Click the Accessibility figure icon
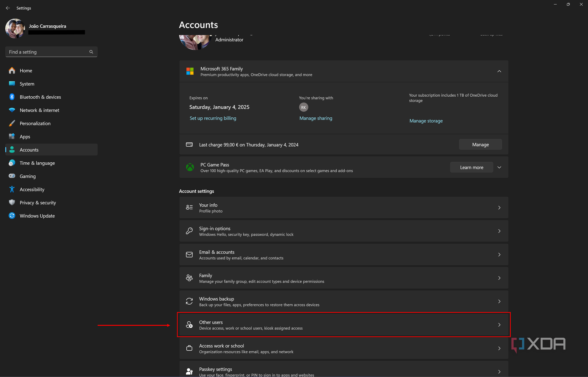Image resolution: width=588 pixels, height=377 pixels. (x=12, y=189)
